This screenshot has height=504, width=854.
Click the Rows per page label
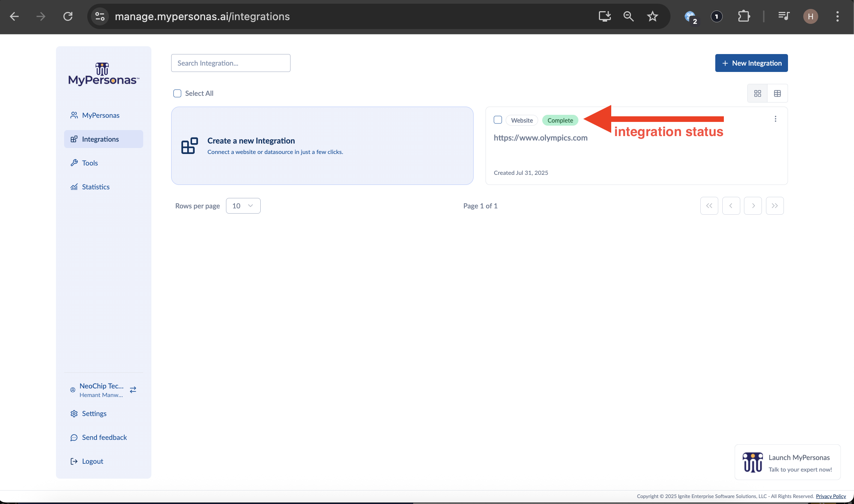click(x=198, y=206)
